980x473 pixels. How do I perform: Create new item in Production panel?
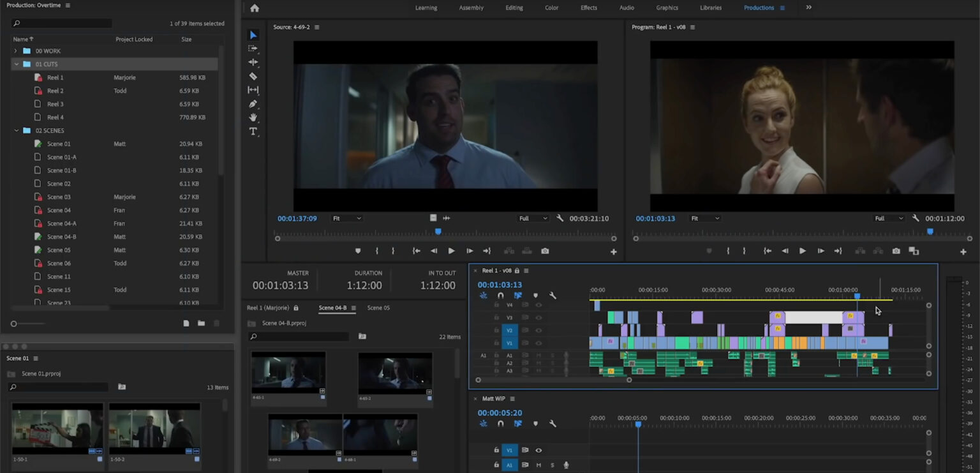click(x=186, y=324)
